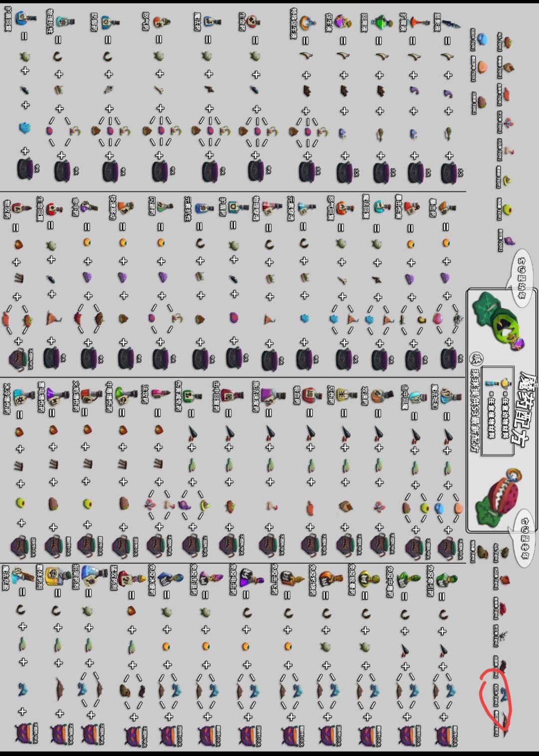The height and width of the screenshot is (756, 539).
Task: Click the 促生液 purple flask icon
Action: click(344, 21)
